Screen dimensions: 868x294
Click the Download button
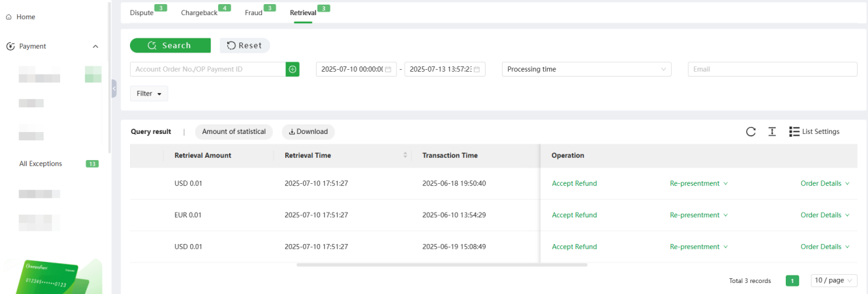point(308,132)
